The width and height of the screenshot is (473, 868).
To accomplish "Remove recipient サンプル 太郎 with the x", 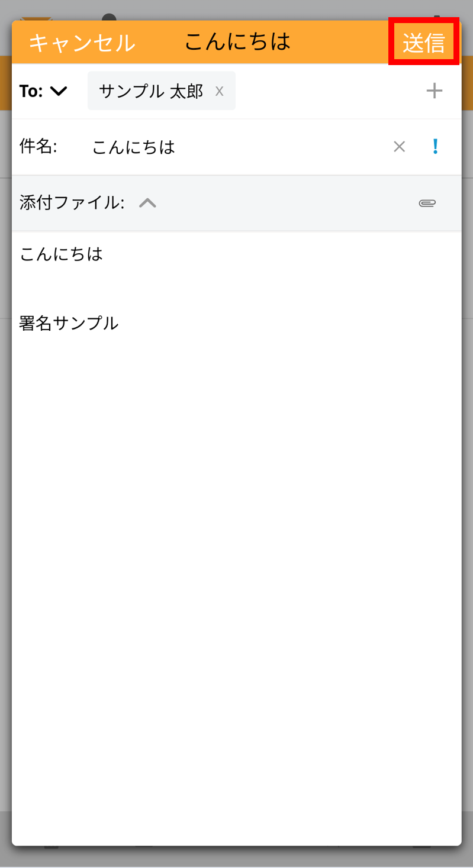I will point(220,91).
